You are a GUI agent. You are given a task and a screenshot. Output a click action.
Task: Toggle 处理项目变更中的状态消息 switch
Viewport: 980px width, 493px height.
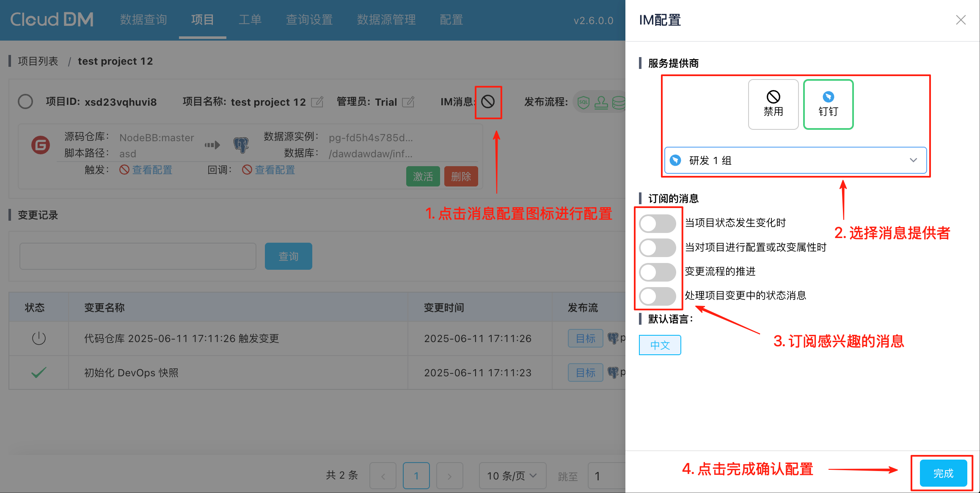pyautogui.click(x=657, y=296)
